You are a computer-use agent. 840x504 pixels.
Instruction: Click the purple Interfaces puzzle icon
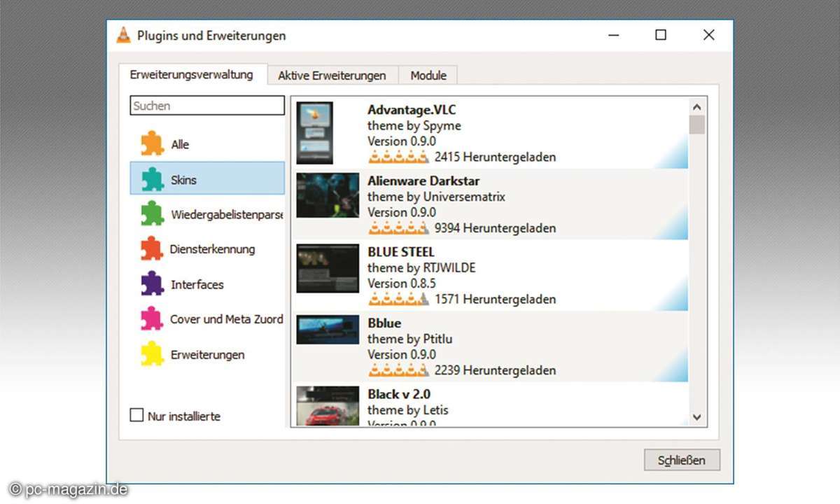pos(152,284)
